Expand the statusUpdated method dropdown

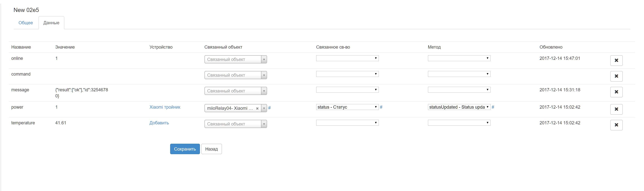pyautogui.click(x=459, y=107)
